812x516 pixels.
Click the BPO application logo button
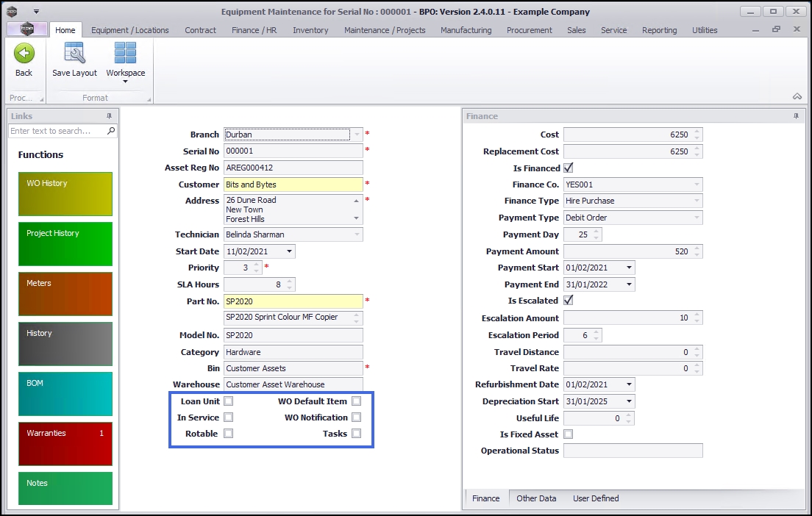pos(27,29)
